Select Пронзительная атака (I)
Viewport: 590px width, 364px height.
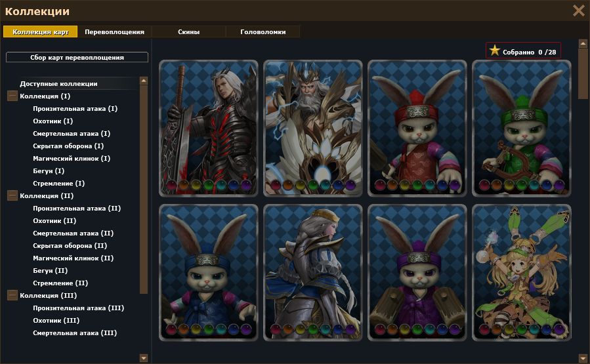coord(75,108)
